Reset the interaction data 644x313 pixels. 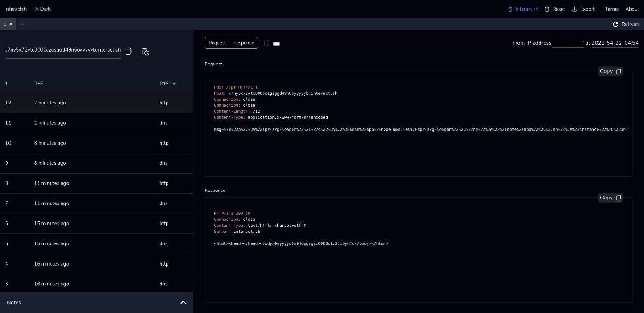tap(555, 9)
